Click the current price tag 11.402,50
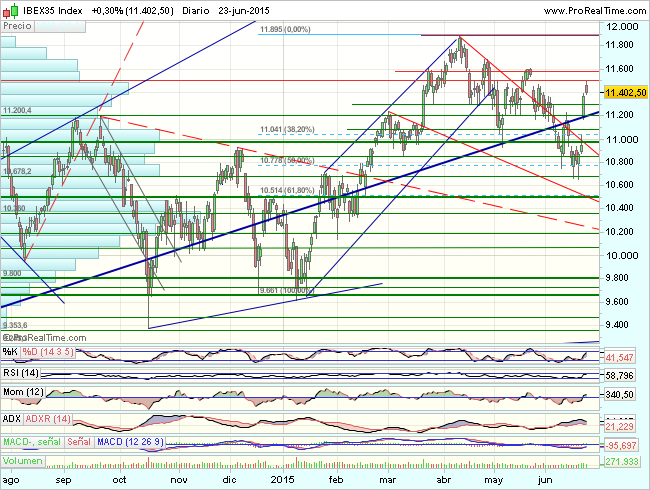Viewport: 650px width, 490px height. pyautogui.click(x=624, y=91)
